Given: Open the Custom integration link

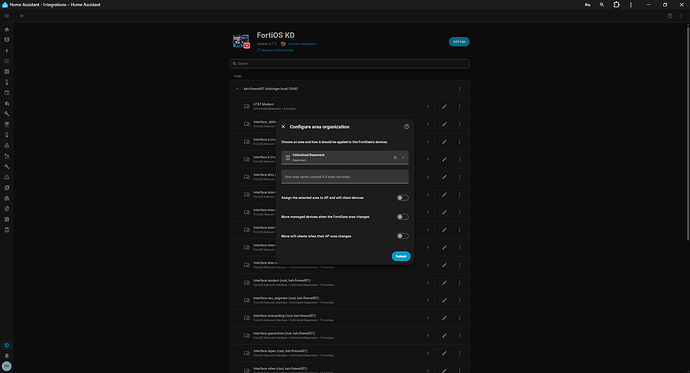Looking at the screenshot, I should 302,44.
